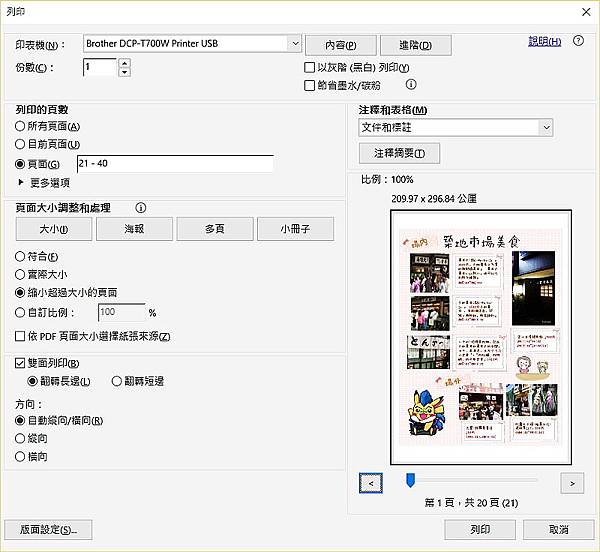Close the 列印 dialog
Screen dimensions: 600x552
click(586, 12)
